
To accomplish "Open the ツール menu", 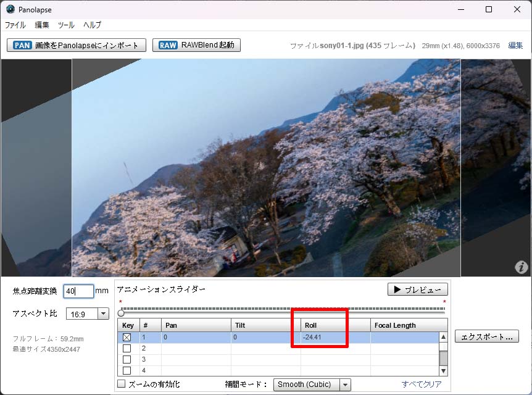I will [66, 25].
